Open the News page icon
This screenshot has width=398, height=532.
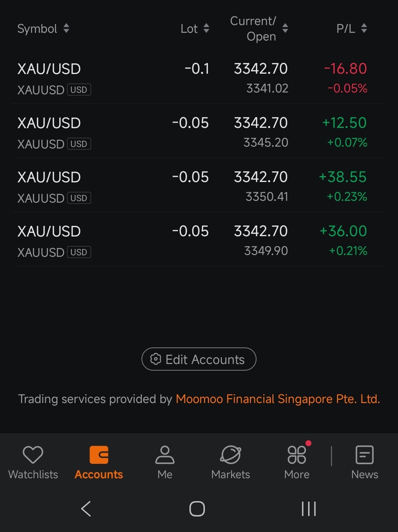point(364,455)
